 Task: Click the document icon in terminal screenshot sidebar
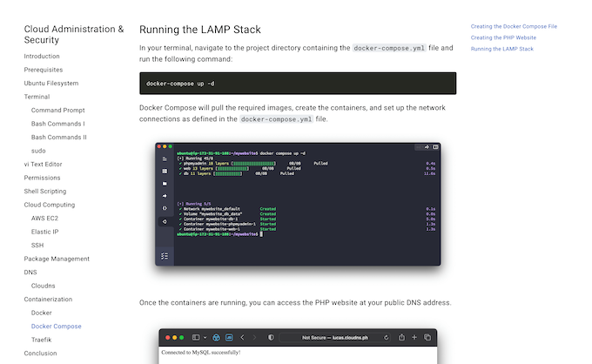165,159
